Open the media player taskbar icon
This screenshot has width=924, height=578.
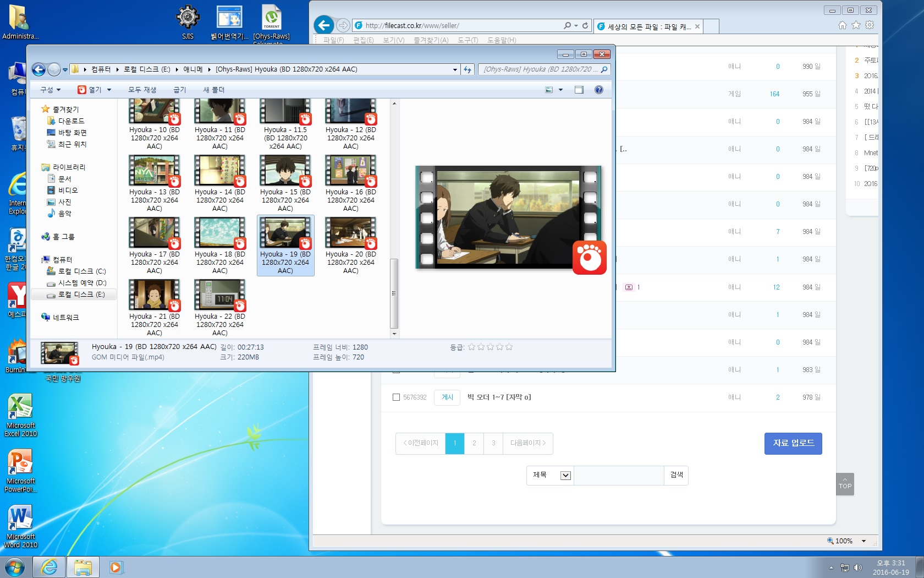click(x=116, y=567)
